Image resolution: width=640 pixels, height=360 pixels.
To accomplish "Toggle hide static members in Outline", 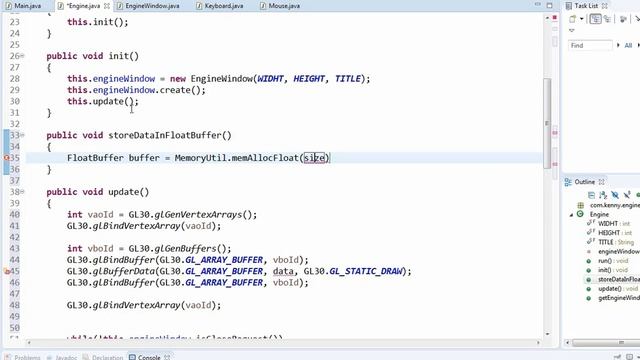I will [x=627, y=195].
